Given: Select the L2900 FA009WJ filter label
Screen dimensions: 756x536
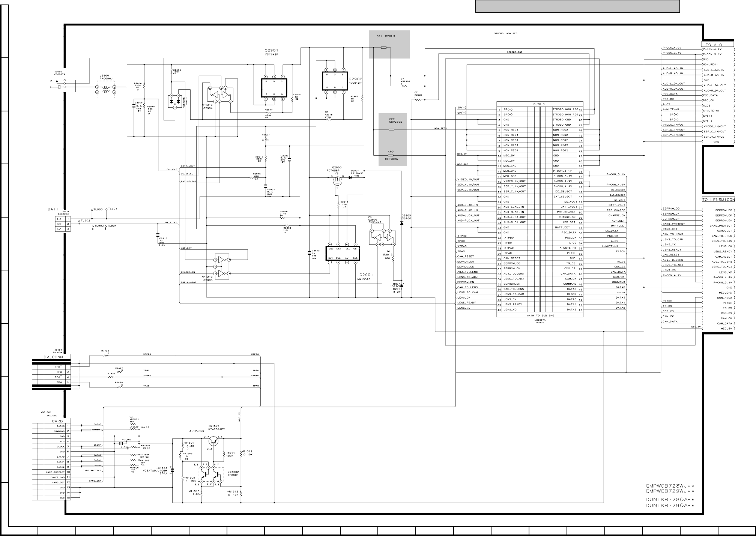Looking at the screenshot, I should coord(106,77).
